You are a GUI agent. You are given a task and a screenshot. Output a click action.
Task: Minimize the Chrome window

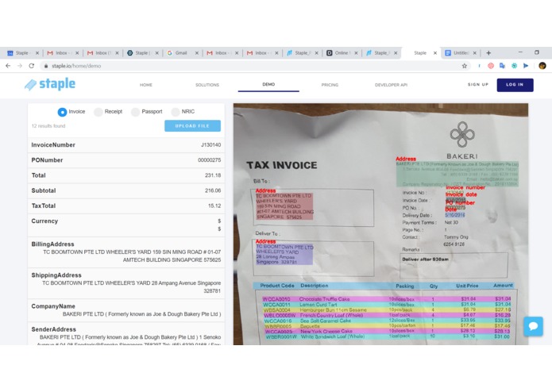click(x=520, y=52)
